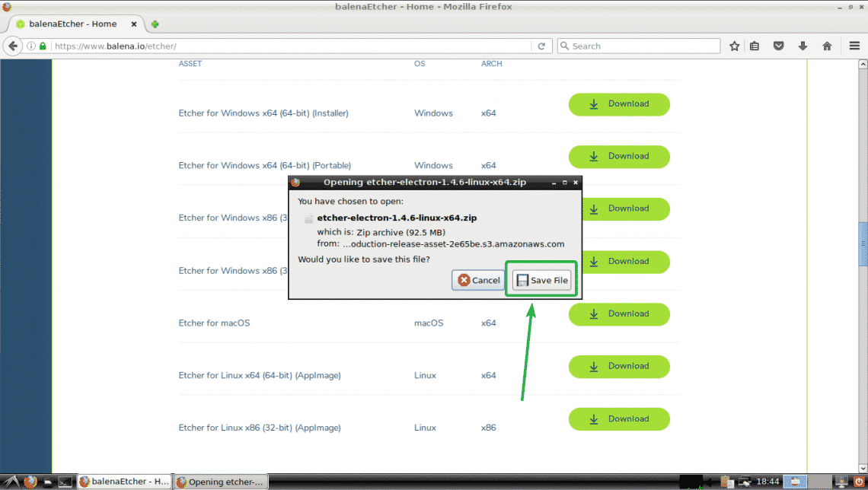Click the ARCH column header

click(492, 64)
